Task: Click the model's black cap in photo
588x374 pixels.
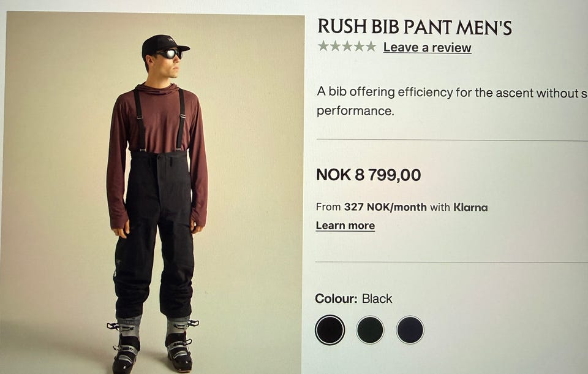Action: tap(164, 45)
